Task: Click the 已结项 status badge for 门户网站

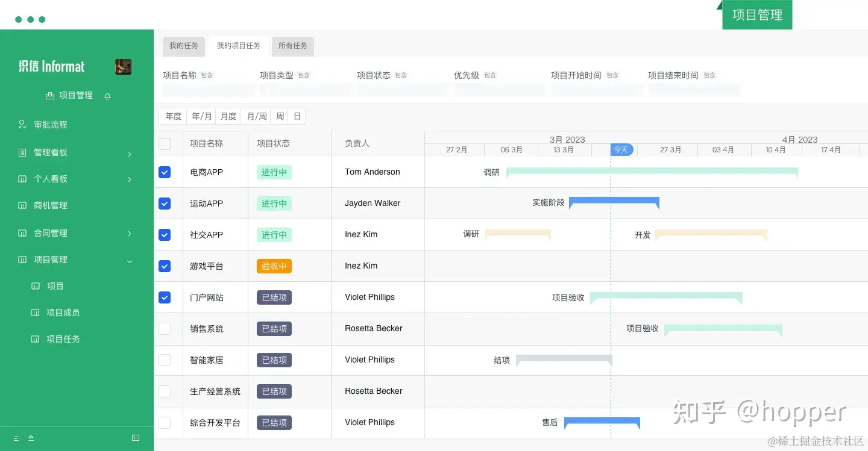Action: point(274,297)
